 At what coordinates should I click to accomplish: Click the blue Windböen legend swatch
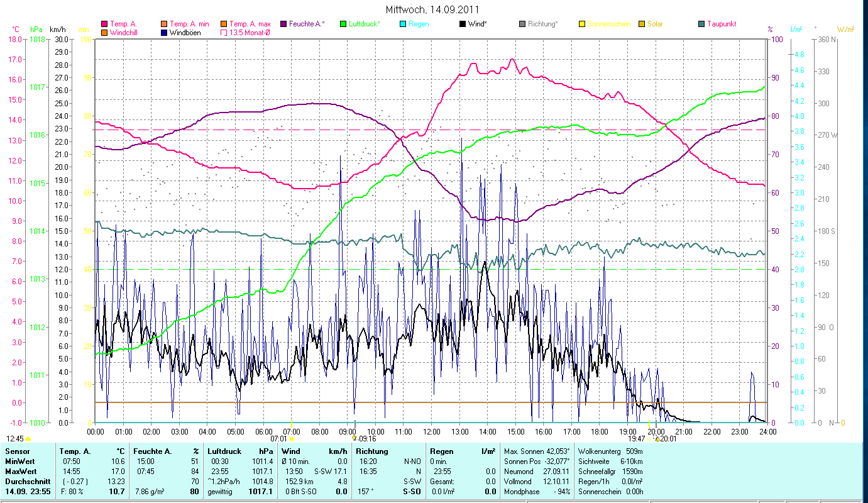coord(165,32)
